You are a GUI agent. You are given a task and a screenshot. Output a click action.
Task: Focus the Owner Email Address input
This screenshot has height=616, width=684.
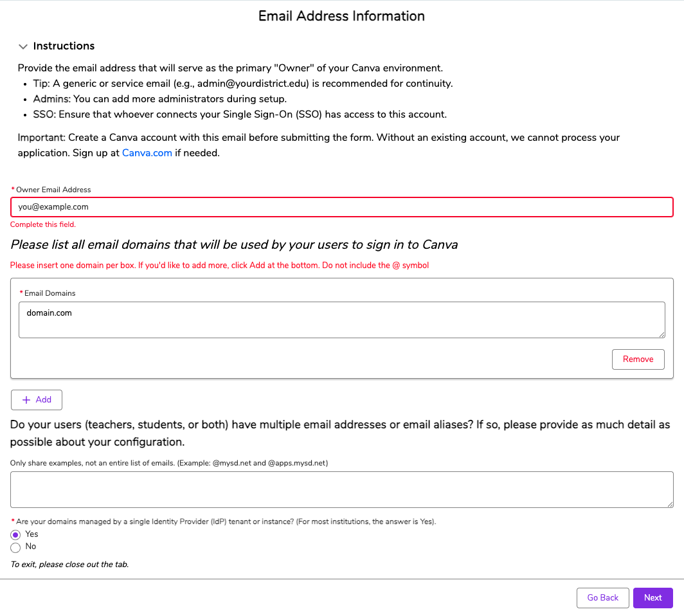pos(341,207)
